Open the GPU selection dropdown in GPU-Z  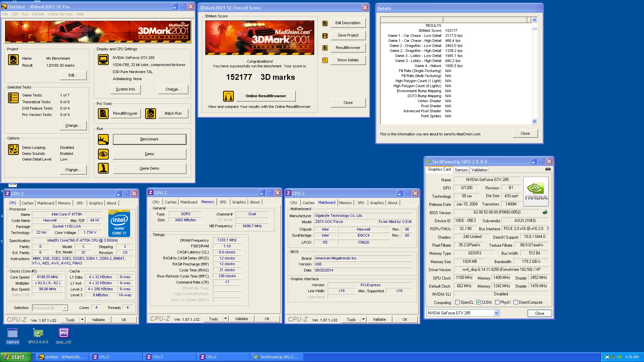click(x=496, y=313)
